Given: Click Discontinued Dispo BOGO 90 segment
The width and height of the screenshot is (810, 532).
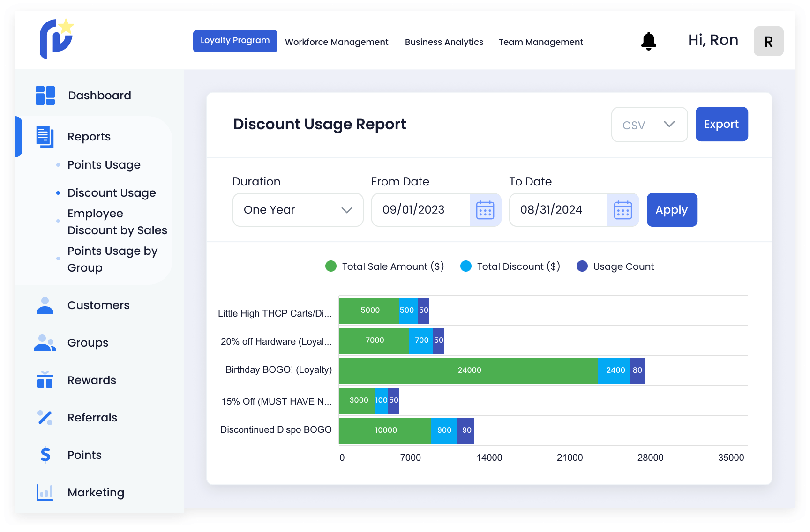Looking at the screenshot, I should [x=466, y=430].
